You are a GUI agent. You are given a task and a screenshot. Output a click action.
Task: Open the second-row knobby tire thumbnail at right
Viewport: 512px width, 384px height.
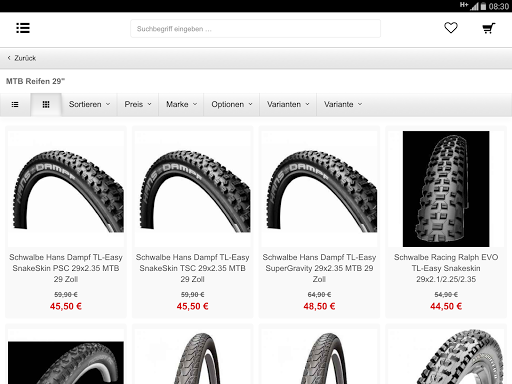tap(446, 356)
